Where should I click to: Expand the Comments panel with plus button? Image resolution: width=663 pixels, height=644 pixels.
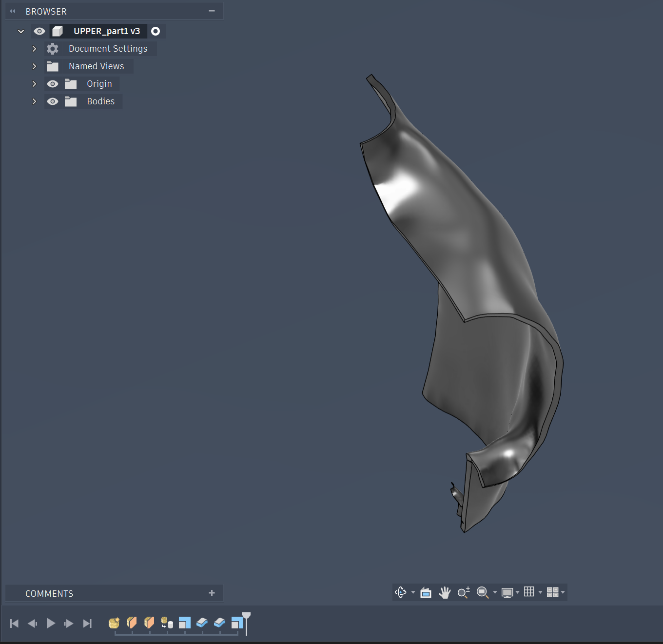pyautogui.click(x=212, y=593)
